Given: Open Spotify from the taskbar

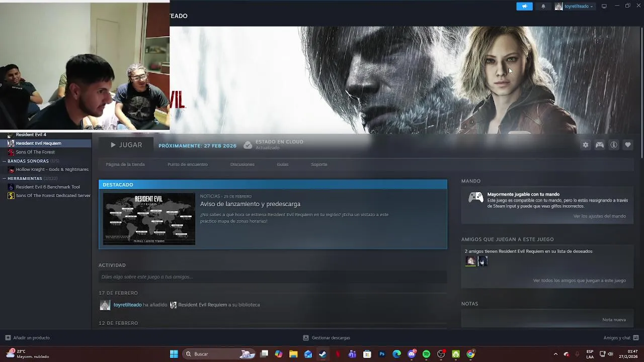Looking at the screenshot, I should (426, 354).
